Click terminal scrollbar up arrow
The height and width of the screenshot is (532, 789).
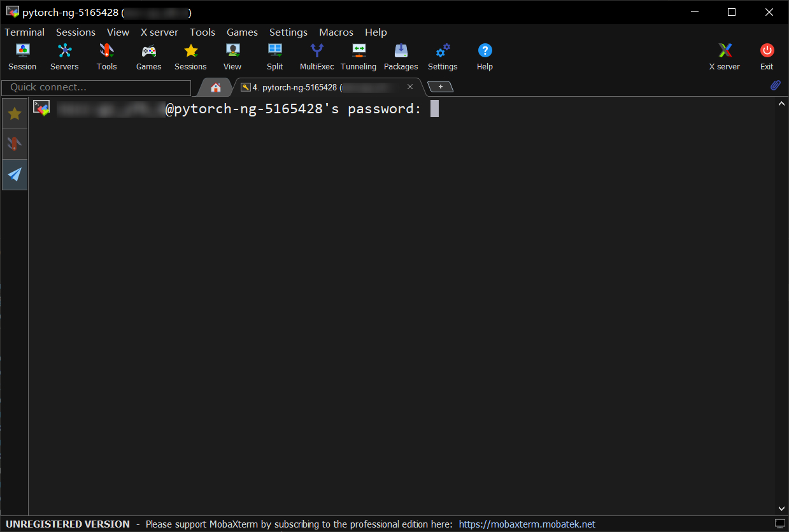(x=782, y=104)
